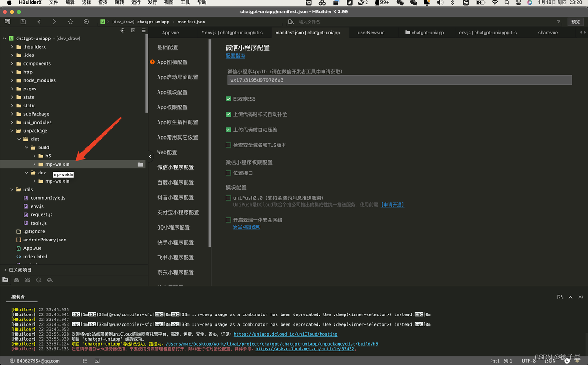Enable 检查安全域名和TLS版本 checkbox
This screenshot has height=365, width=588.
pos(228,145)
